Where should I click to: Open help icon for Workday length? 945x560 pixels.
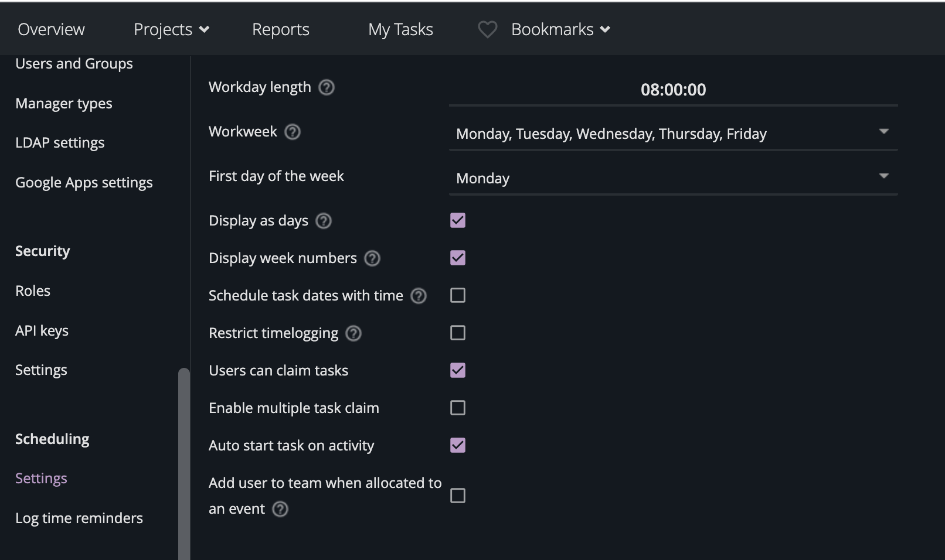click(x=327, y=87)
